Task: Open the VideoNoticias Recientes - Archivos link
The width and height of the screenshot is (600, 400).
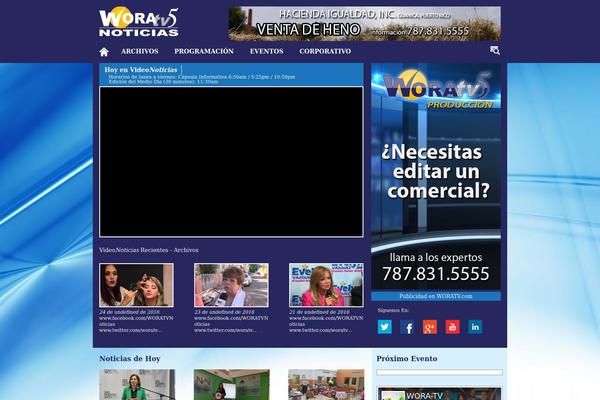Action: coord(148,250)
